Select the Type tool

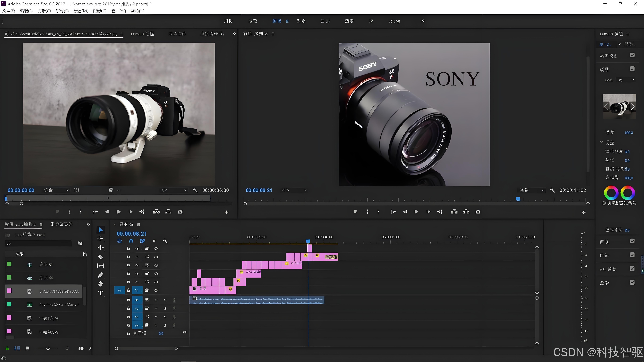101,293
